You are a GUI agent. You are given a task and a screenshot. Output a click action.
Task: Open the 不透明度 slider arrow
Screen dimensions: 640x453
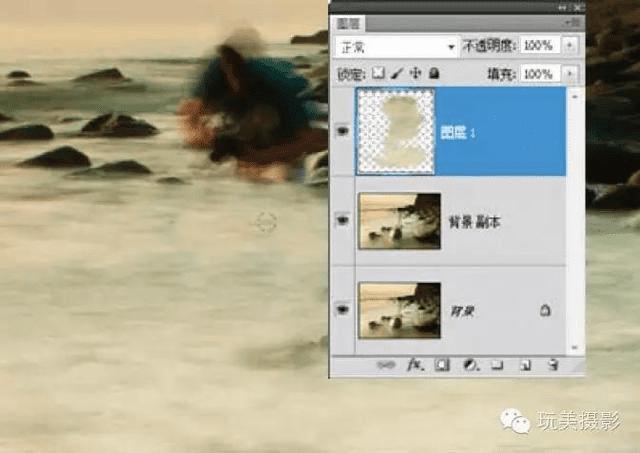tap(570, 45)
